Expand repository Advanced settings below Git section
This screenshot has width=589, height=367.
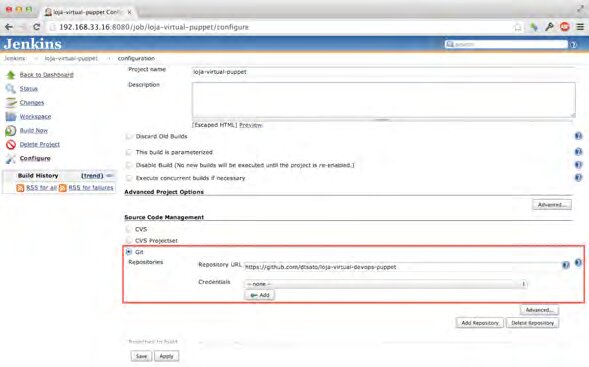[x=539, y=310]
